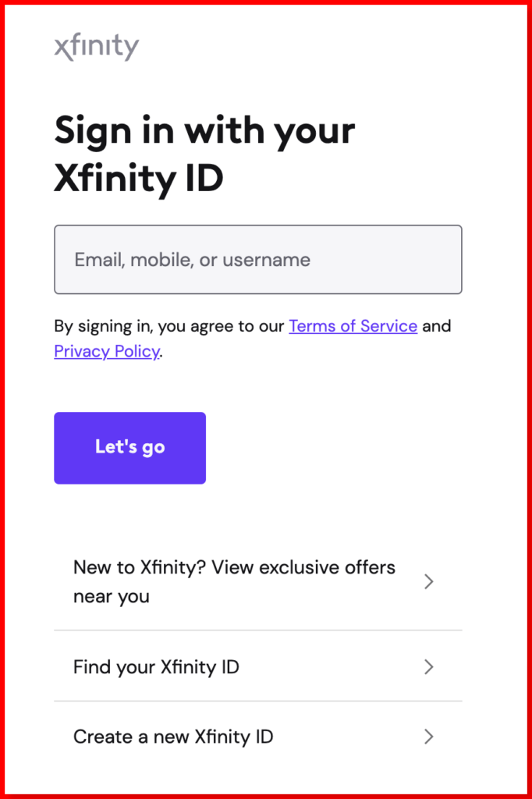532x799 pixels.
Task: Click the arrow beside Find your Xfinity ID
Action: coord(428,667)
